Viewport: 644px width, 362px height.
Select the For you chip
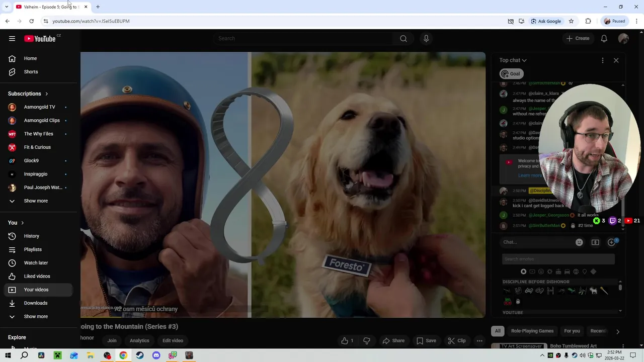click(572, 331)
